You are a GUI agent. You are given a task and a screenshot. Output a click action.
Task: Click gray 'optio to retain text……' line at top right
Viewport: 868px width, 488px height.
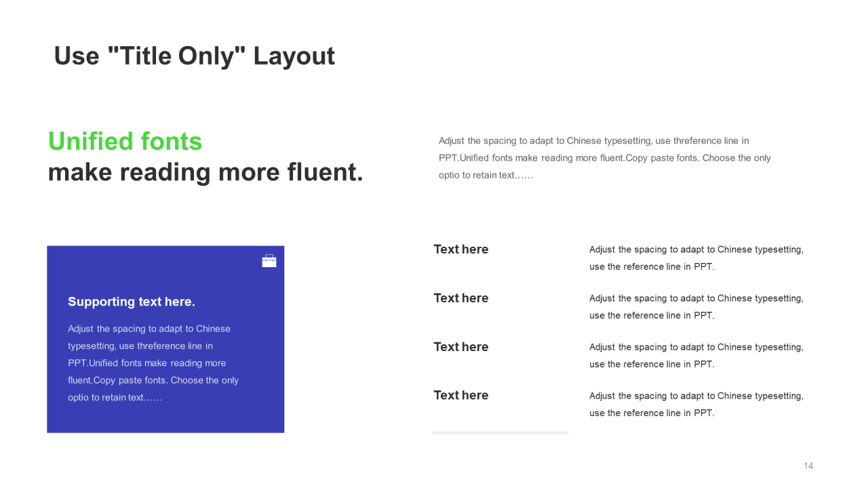point(486,175)
